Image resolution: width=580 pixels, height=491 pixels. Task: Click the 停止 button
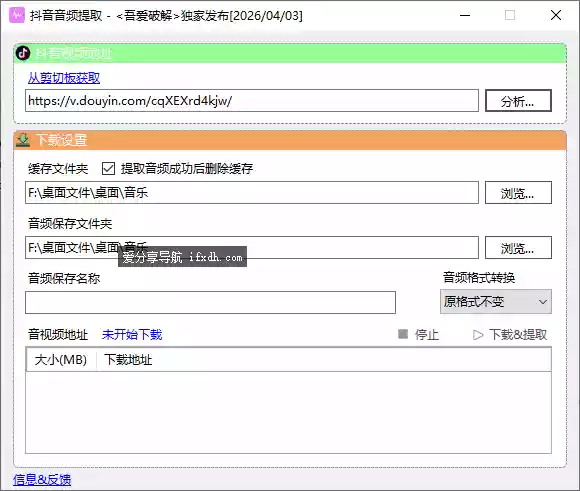[419, 334]
